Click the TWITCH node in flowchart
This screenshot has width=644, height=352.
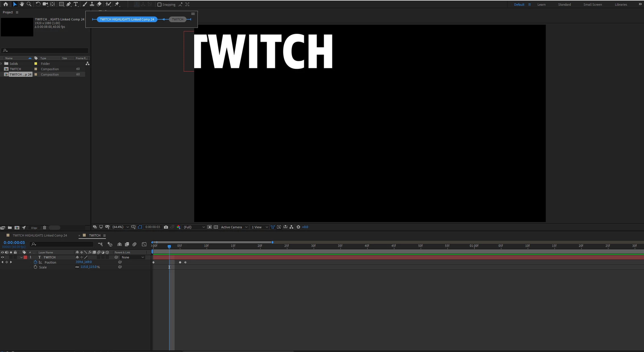(177, 19)
